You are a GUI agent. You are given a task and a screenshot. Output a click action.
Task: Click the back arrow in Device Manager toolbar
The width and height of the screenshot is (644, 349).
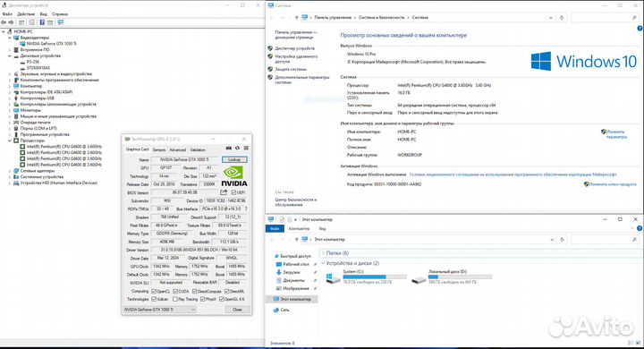pyautogui.click(x=4, y=22)
